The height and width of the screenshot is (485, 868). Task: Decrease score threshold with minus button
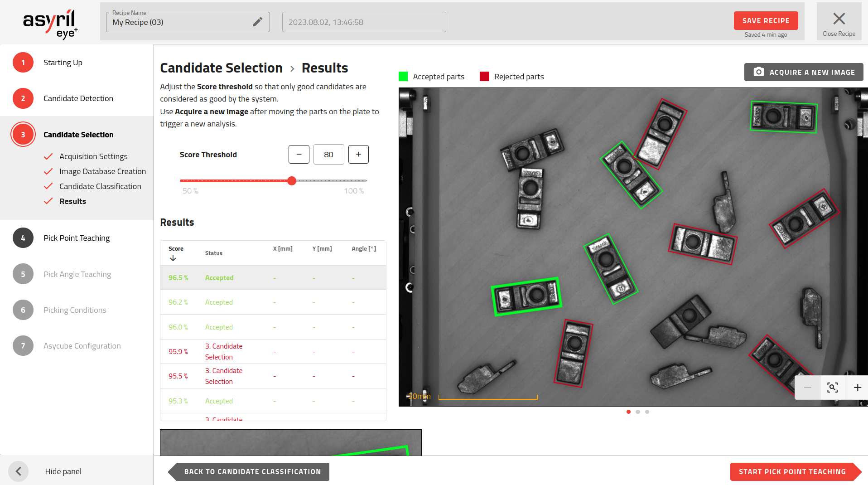pos(299,155)
